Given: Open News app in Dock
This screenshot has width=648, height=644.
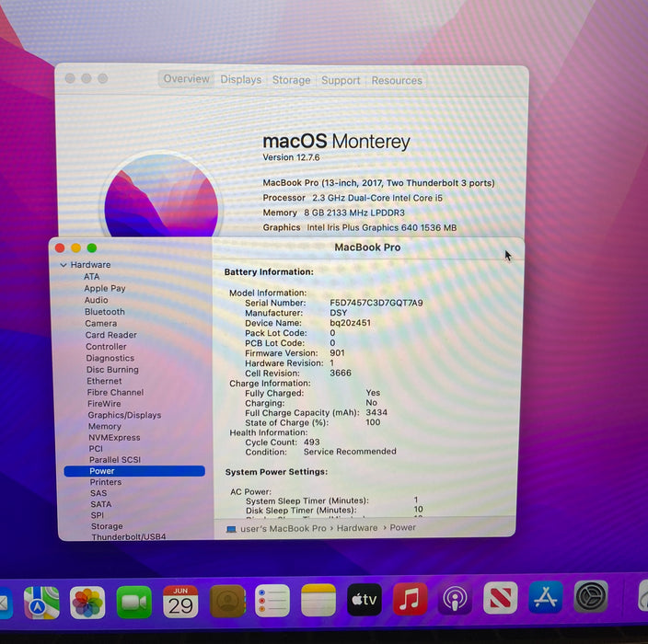Looking at the screenshot, I should click(501, 598).
